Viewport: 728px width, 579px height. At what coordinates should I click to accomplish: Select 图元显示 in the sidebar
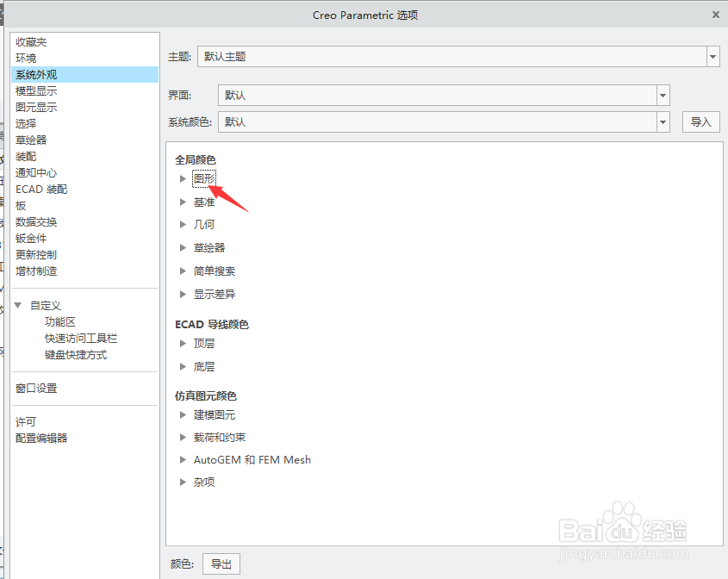click(36, 107)
